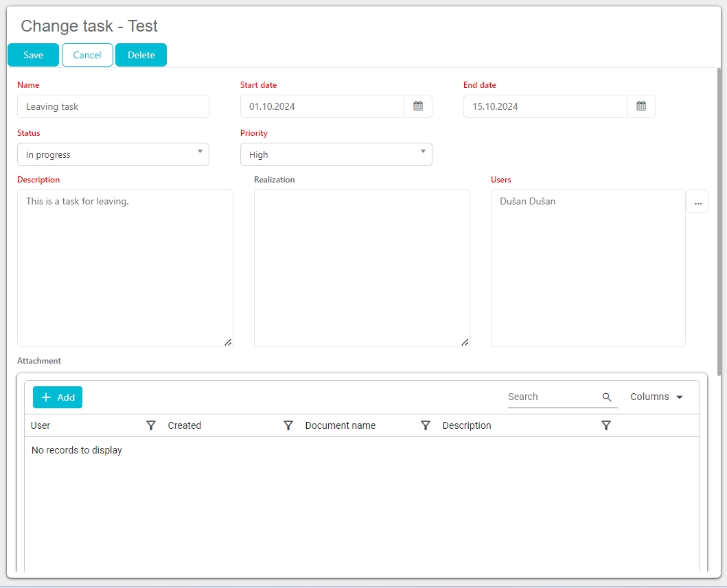Delete this task
Image resolution: width=727 pixels, height=588 pixels.
pos(141,55)
